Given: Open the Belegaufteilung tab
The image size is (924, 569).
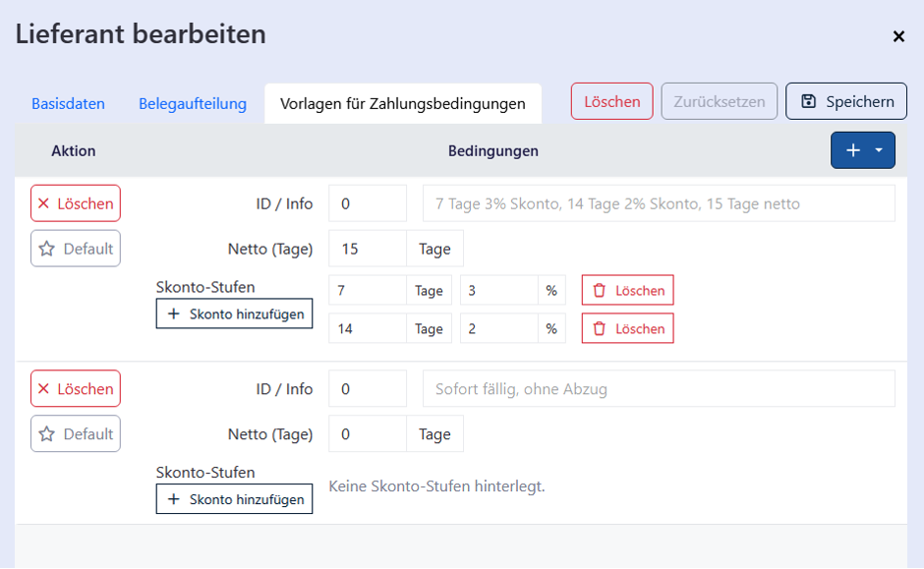Looking at the screenshot, I should click(x=193, y=103).
